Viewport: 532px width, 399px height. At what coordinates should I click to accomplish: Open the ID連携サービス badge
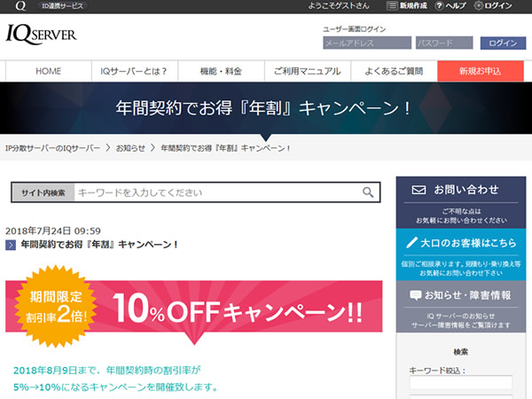click(62, 6)
